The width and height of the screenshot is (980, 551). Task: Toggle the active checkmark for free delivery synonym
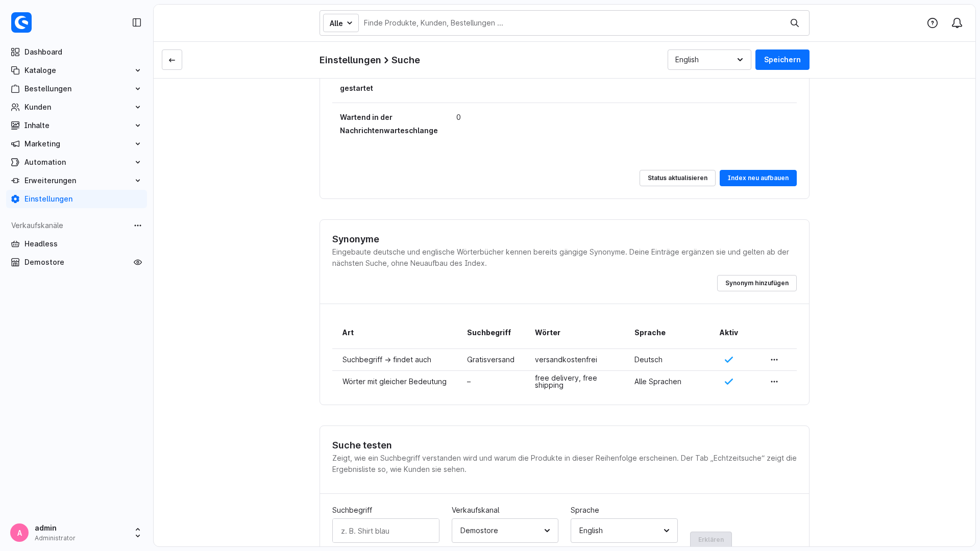tap(729, 382)
